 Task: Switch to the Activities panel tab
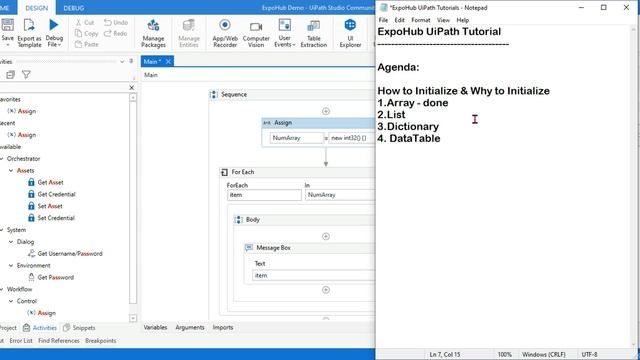[40, 328]
